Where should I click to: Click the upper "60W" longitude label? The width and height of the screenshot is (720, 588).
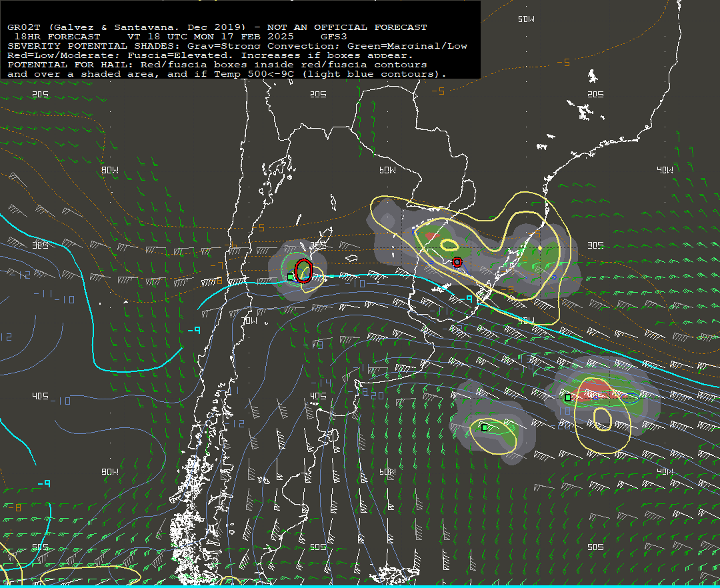click(x=387, y=170)
